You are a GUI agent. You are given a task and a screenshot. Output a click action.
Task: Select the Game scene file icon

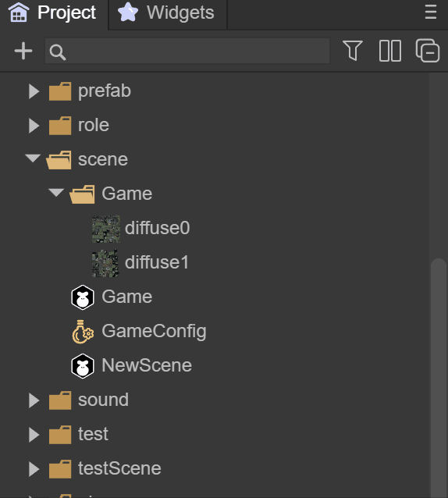pos(83,297)
